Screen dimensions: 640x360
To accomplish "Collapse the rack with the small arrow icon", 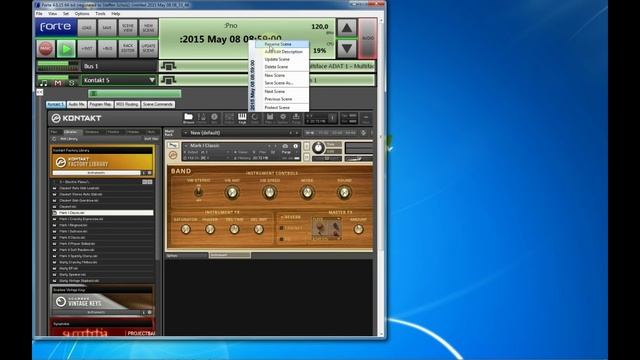I will tap(40, 92).
